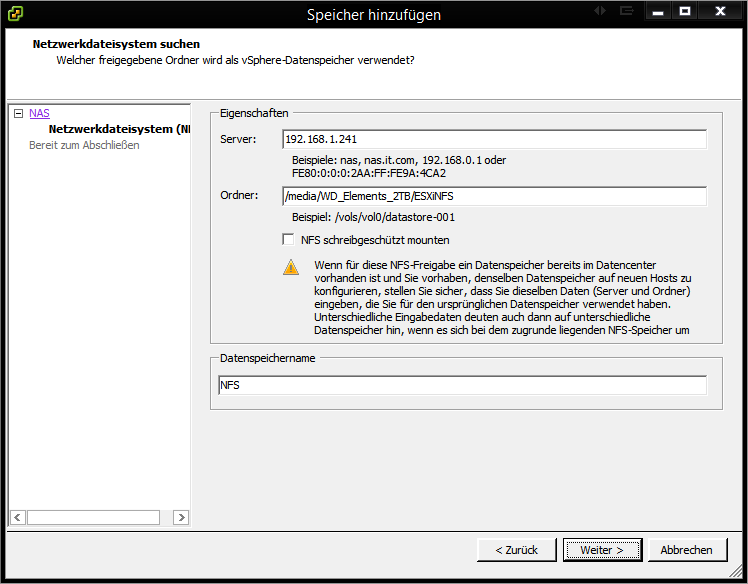Select the Bereit zum Abschließen step
Screen dimensions: 748x584
[84, 145]
